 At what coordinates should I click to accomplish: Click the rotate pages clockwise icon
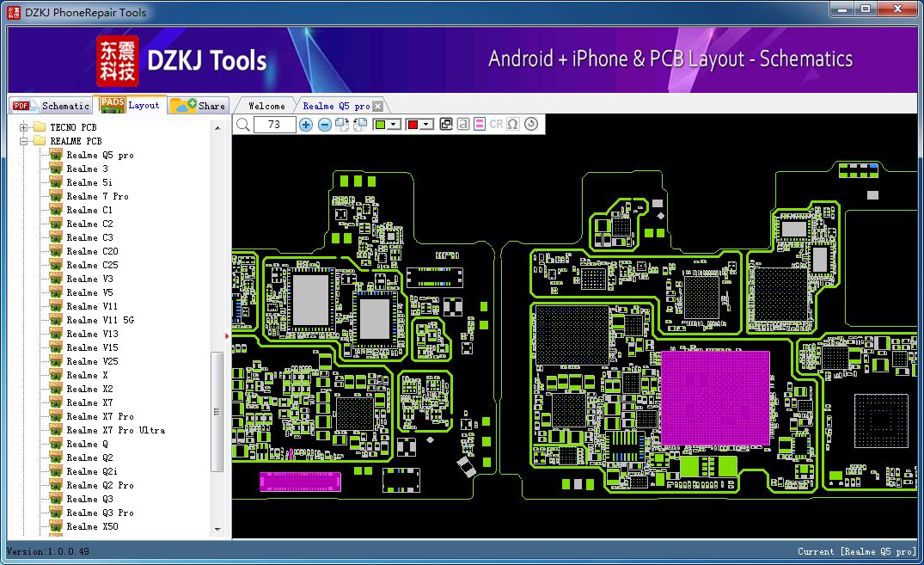coord(342,125)
